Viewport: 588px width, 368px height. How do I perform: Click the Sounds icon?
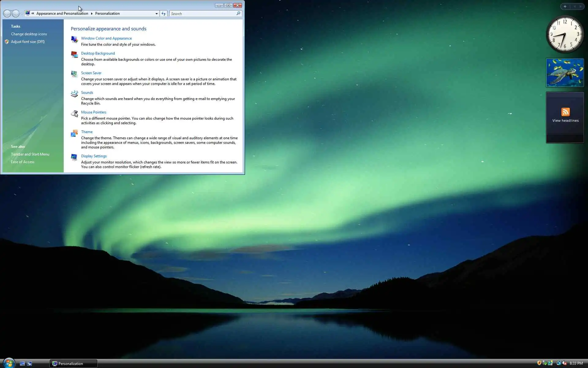[x=74, y=94]
